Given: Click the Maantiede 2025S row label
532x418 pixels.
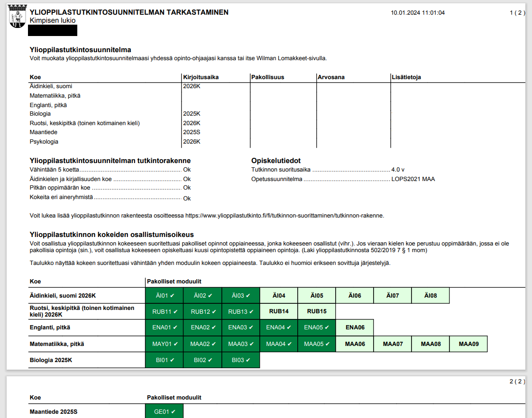Looking at the screenshot, I should [x=54, y=412].
